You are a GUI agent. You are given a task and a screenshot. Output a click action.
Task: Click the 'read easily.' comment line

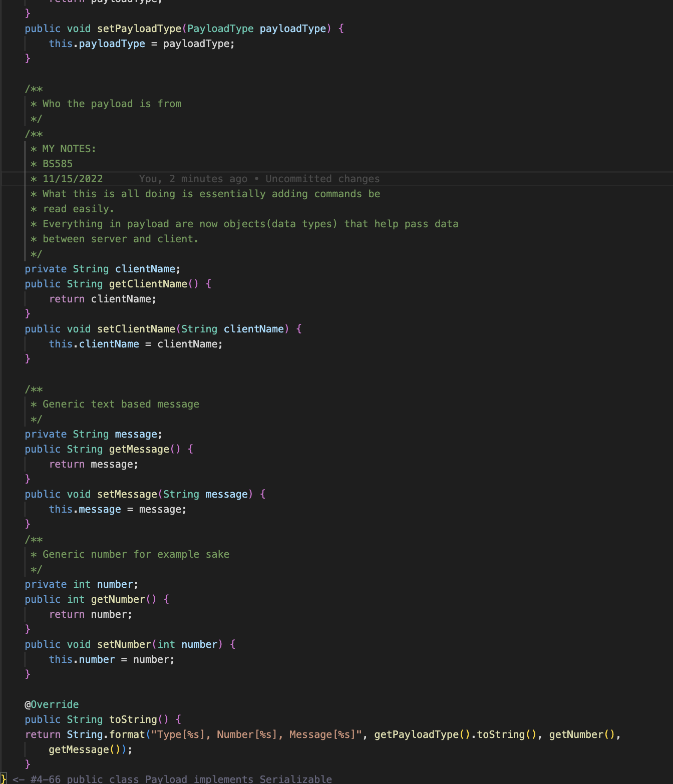point(78,209)
